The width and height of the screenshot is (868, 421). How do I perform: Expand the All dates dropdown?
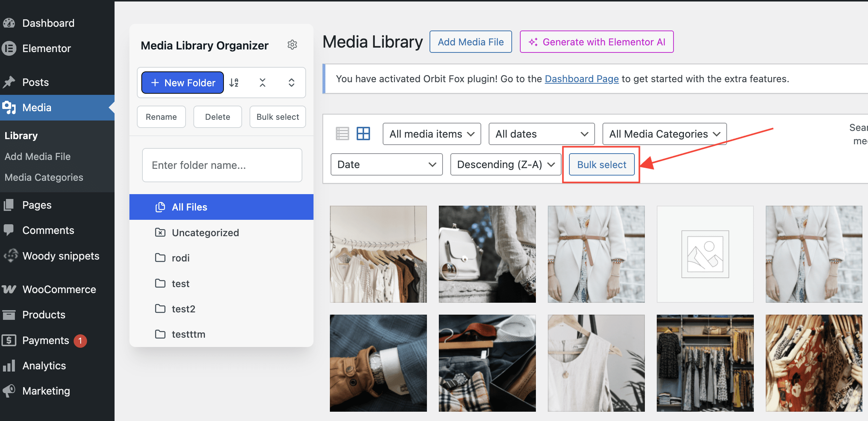tap(541, 134)
